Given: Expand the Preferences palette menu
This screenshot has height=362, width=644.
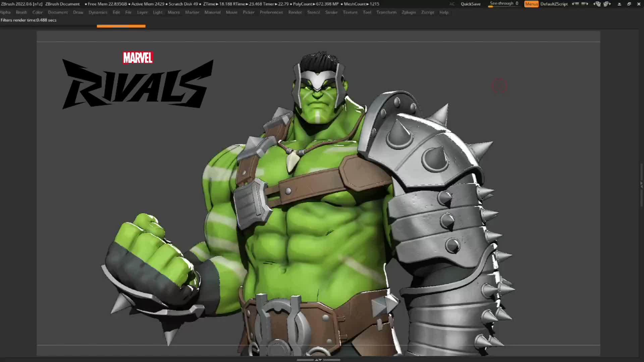Looking at the screenshot, I should tap(271, 12).
